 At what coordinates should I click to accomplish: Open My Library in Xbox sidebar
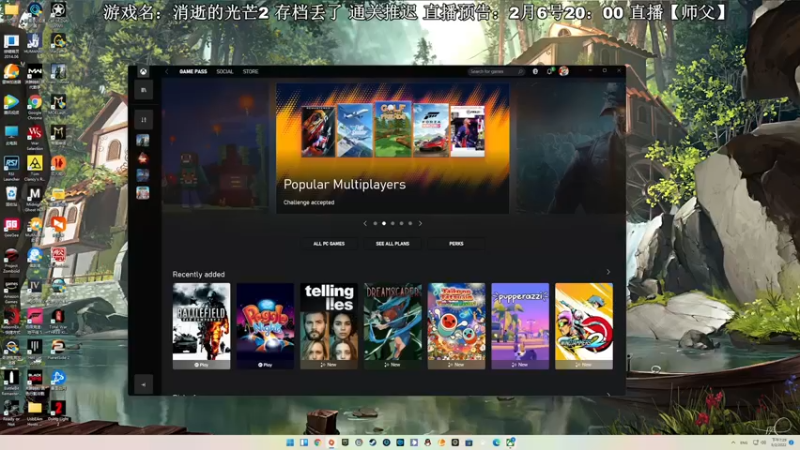pyautogui.click(x=143, y=90)
